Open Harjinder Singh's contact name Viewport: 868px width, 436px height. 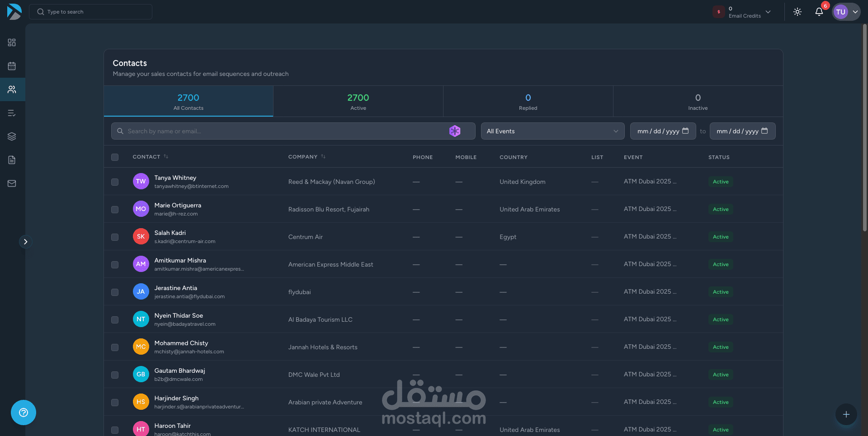click(176, 398)
